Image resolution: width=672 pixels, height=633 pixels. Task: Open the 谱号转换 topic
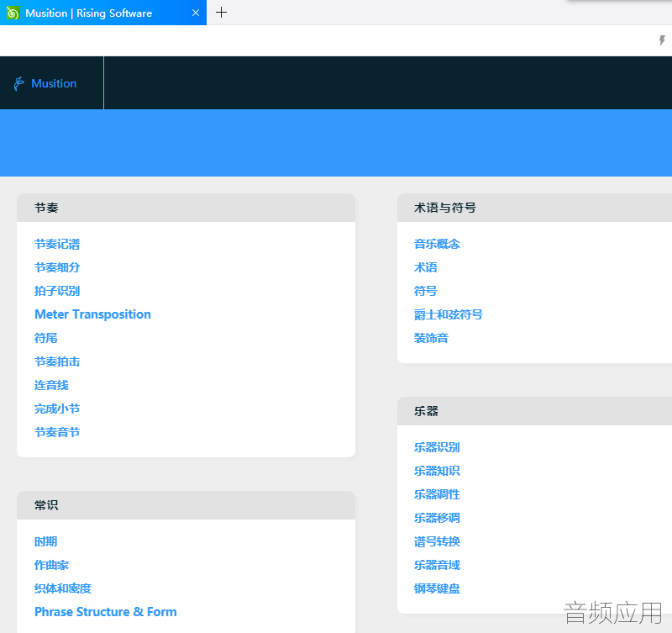(437, 541)
